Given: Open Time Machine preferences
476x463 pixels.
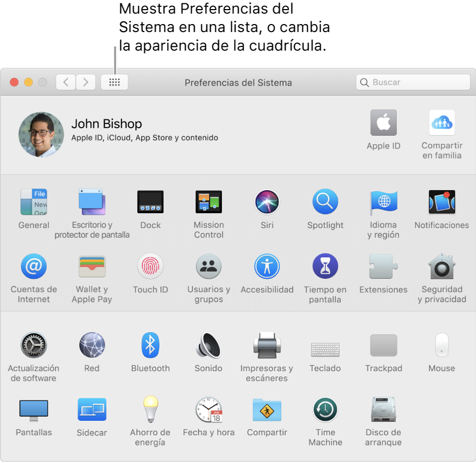Looking at the screenshot, I should click(325, 410).
